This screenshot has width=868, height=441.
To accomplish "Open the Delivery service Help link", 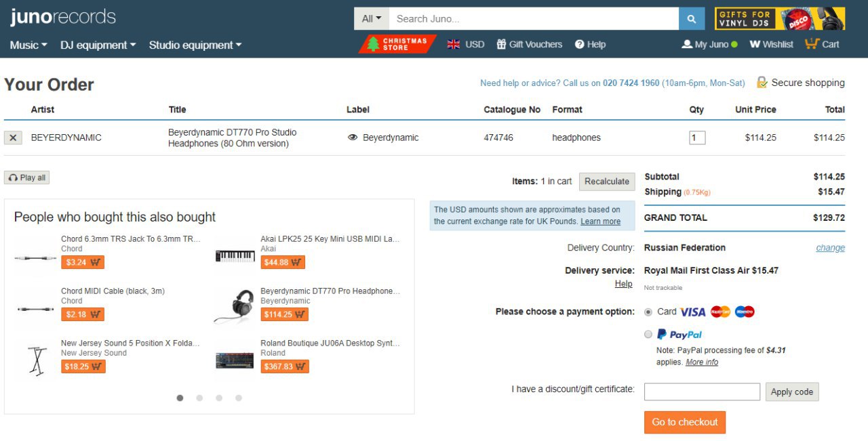I will click(x=624, y=284).
